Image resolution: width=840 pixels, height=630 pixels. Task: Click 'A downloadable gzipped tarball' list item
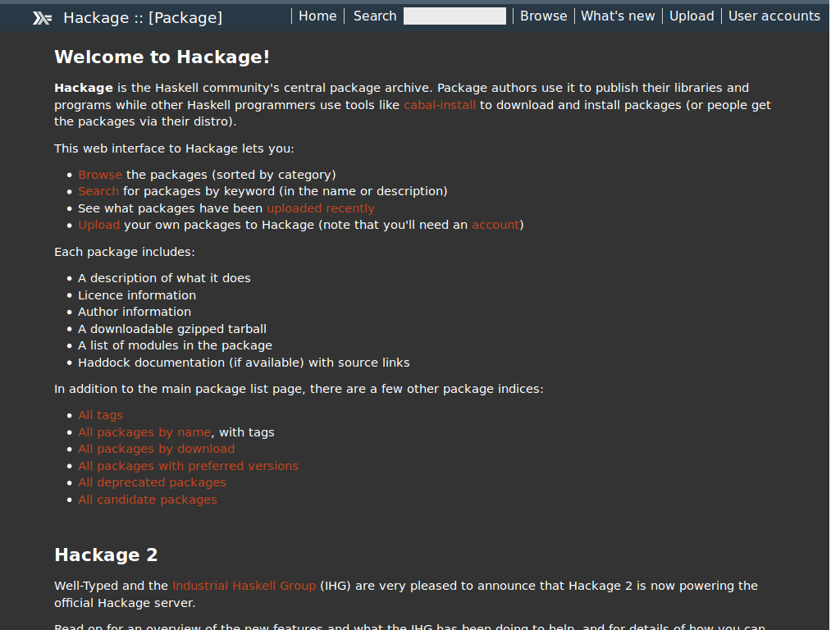[x=172, y=329]
